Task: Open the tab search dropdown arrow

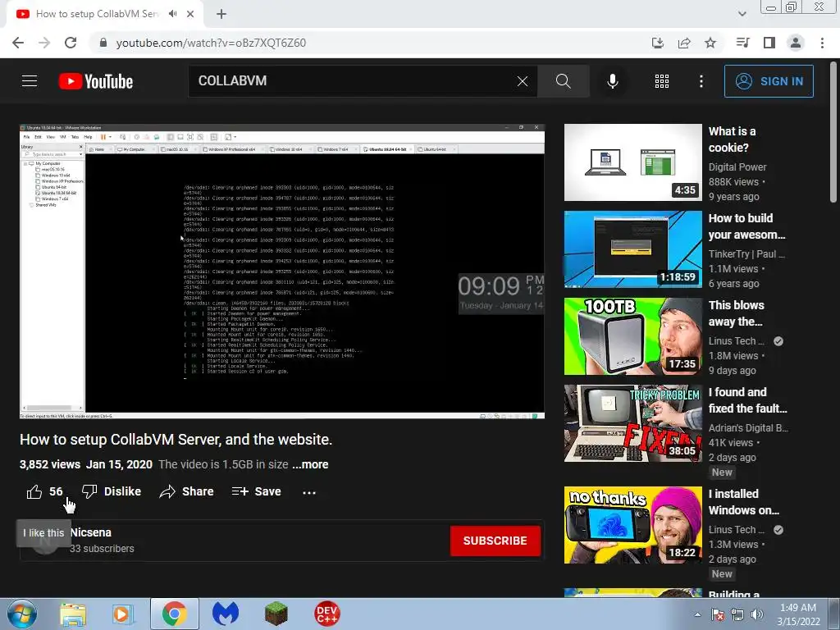Action: 742,14
